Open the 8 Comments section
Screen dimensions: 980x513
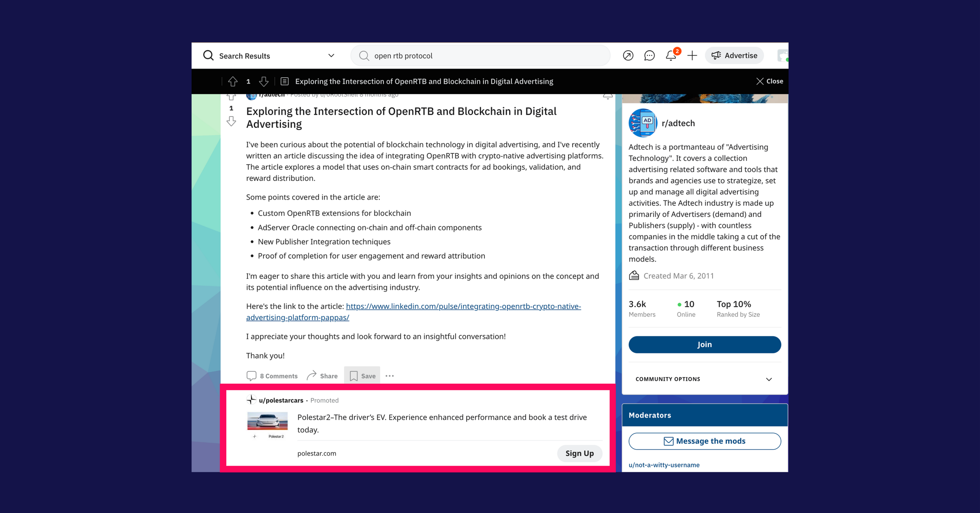272,376
